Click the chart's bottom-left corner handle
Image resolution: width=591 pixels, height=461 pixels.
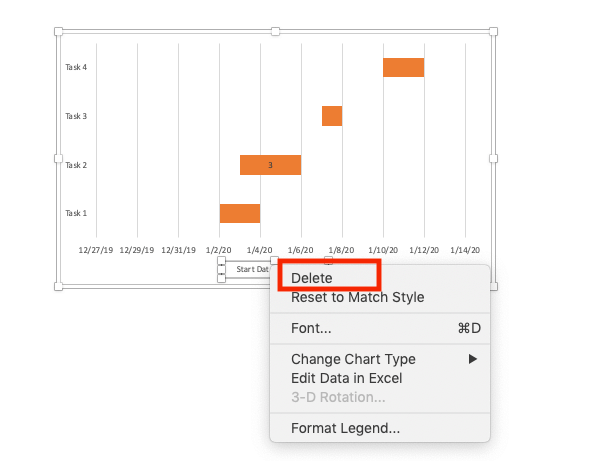pyautogui.click(x=58, y=286)
